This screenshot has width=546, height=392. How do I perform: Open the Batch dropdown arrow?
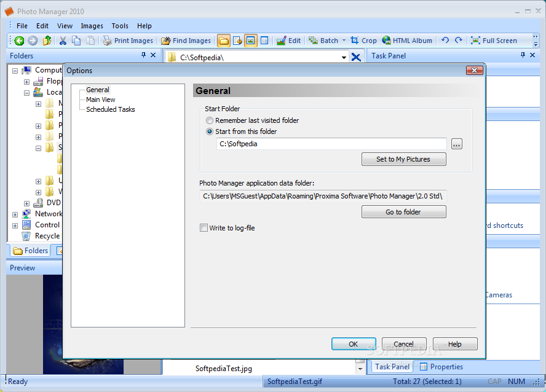pyautogui.click(x=344, y=41)
